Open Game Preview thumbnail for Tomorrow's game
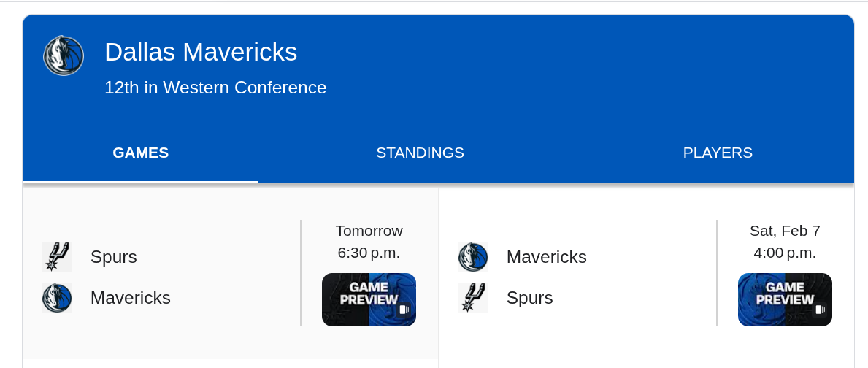 click(x=369, y=299)
